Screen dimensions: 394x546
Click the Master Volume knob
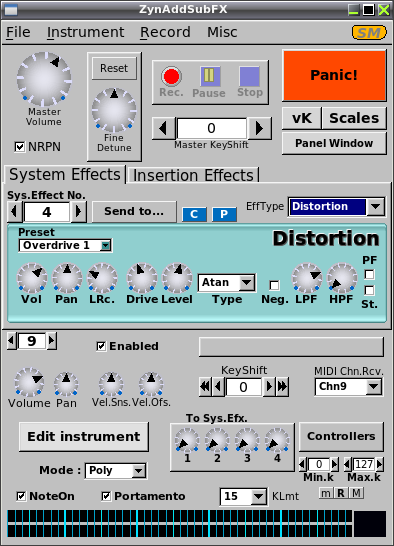[x=44, y=79]
